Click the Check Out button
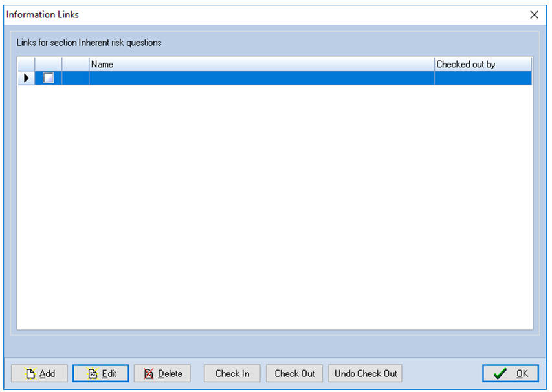The height and width of the screenshot is (392, 552). 294,373
